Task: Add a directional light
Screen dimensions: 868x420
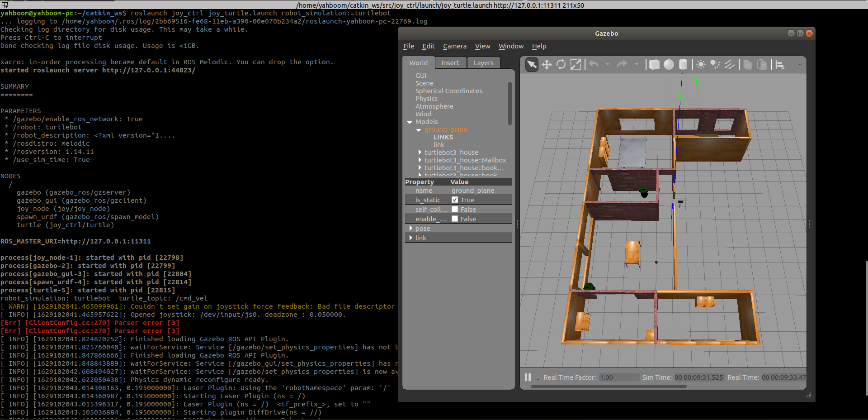Action: [x=730, y=65]
